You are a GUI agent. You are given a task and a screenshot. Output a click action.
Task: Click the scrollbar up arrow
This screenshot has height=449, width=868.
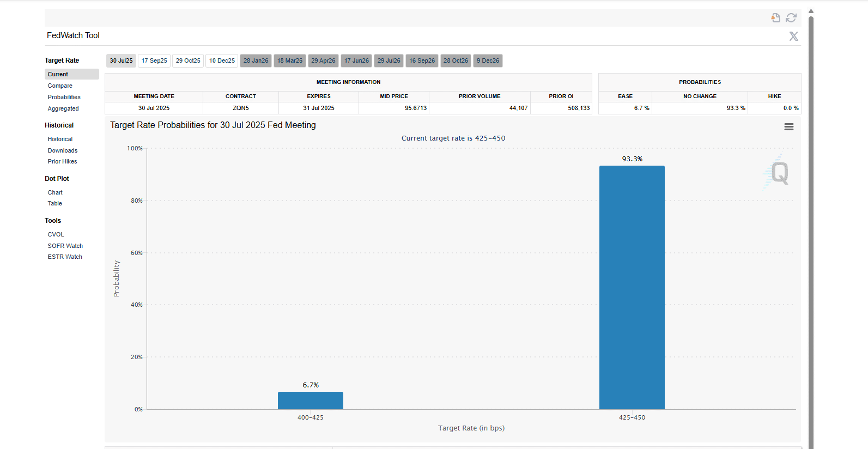811,11
